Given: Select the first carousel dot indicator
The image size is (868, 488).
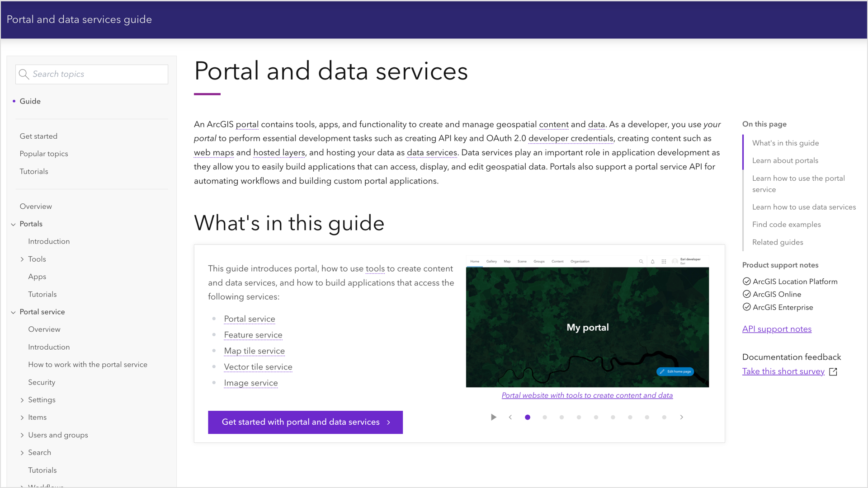Looking at the screenshot, I should coord(528,417).
